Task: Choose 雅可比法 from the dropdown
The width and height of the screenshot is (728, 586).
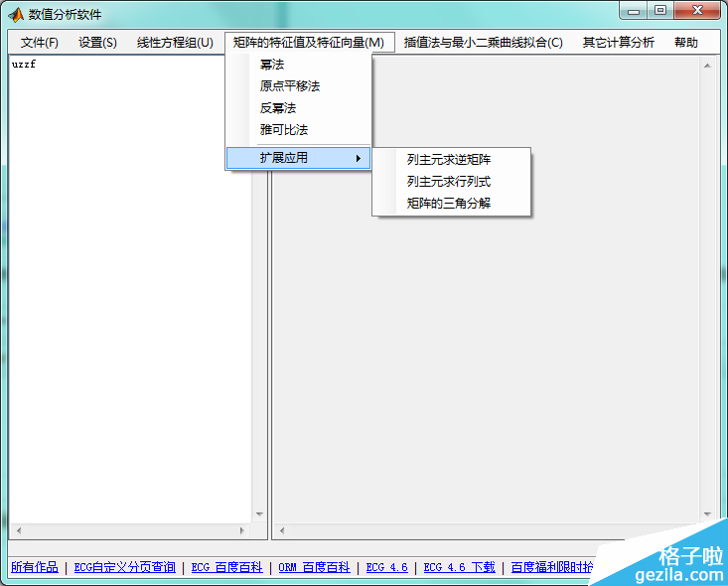Action: coord(283,130)
